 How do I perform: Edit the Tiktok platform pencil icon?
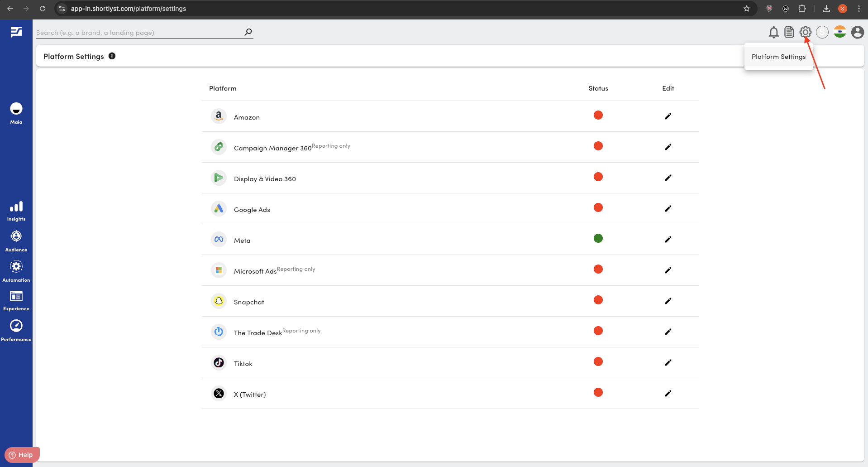click(x=668, y=363)
